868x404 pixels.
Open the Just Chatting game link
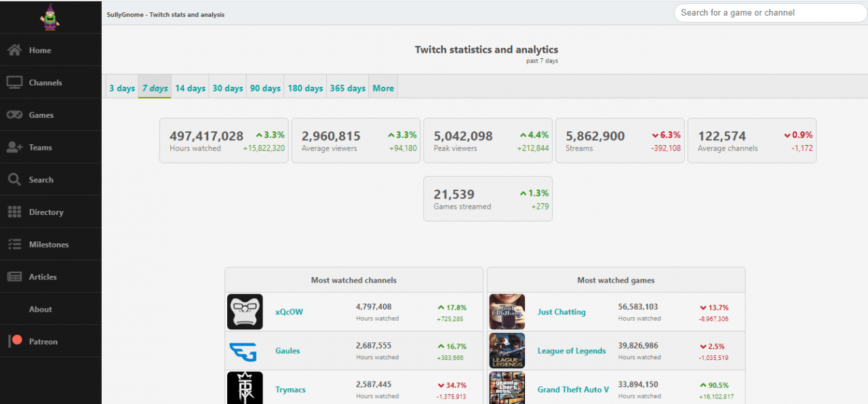coord(561,312)
